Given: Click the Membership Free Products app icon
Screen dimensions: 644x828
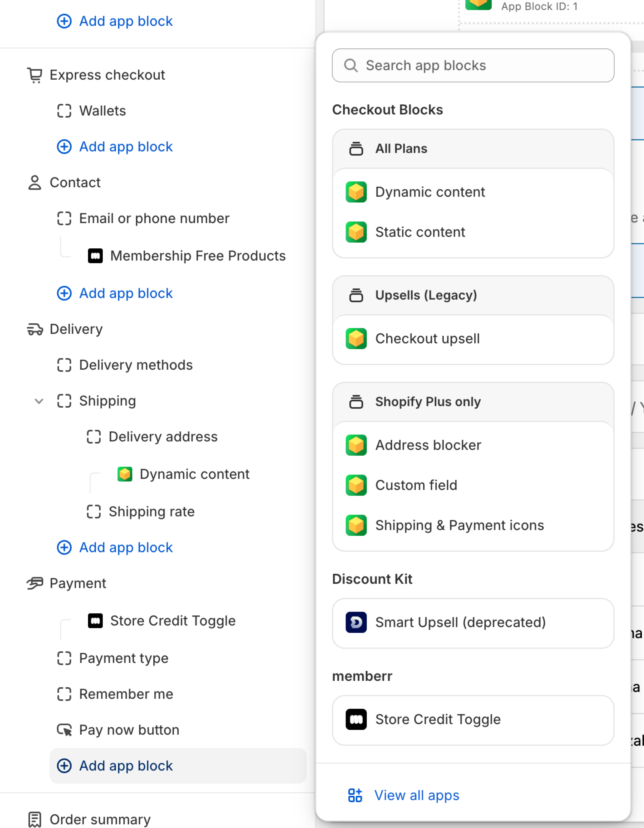Looking at the screenshot, I should tap(95, 256).
